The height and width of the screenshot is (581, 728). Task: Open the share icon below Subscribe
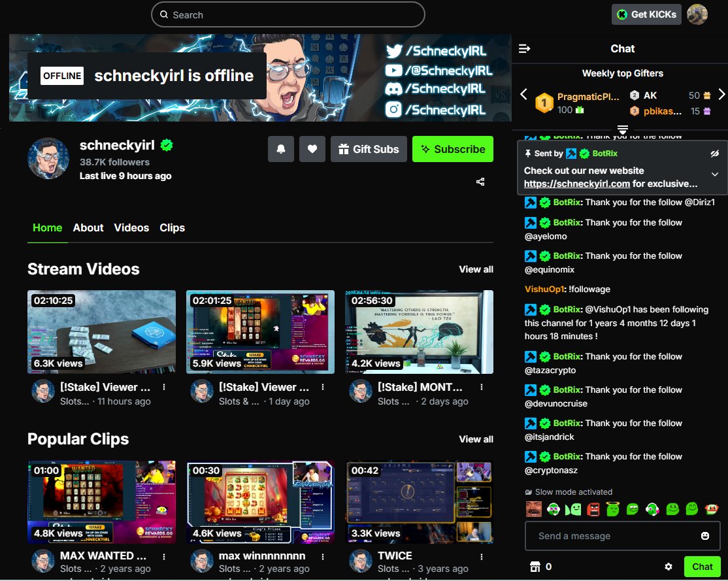[x=480, y=182]
